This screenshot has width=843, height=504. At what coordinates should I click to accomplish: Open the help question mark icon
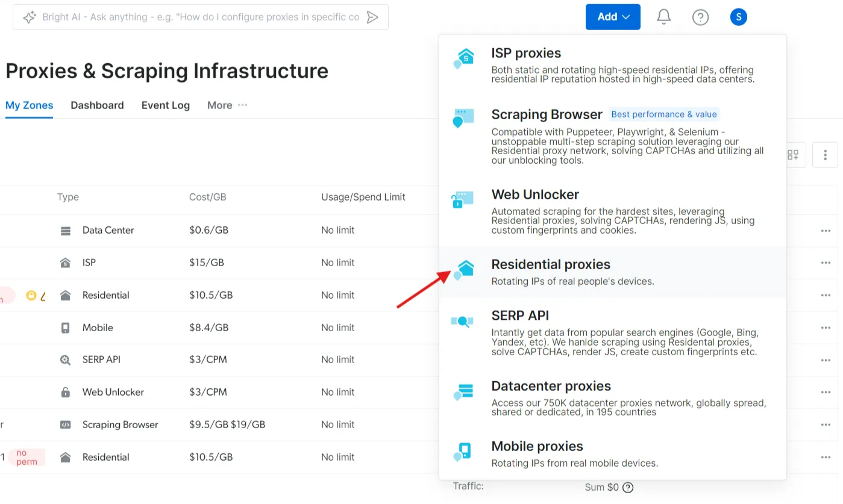coord(700,17)
